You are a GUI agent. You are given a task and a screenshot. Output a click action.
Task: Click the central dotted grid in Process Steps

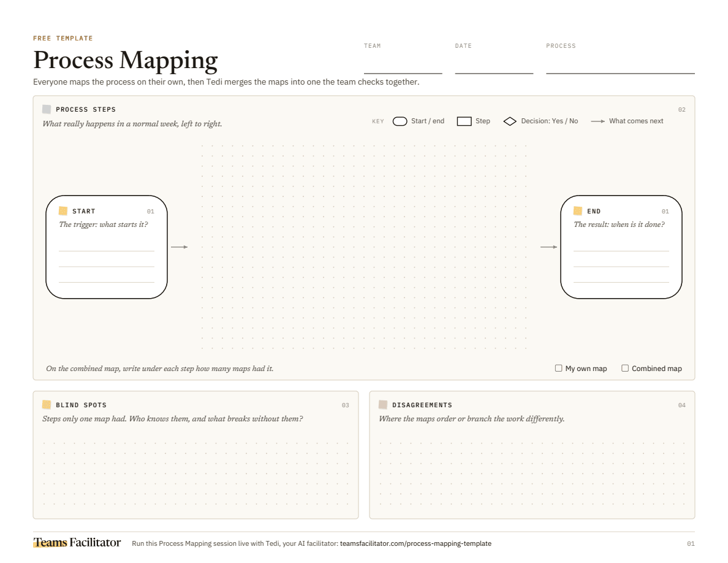click(x=364, y=247)
